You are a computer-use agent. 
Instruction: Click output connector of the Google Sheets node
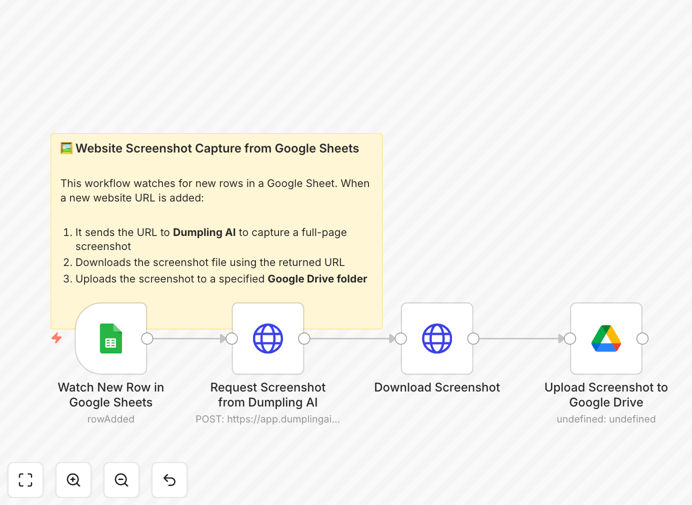pyautogui.click(x=147, y=339)
